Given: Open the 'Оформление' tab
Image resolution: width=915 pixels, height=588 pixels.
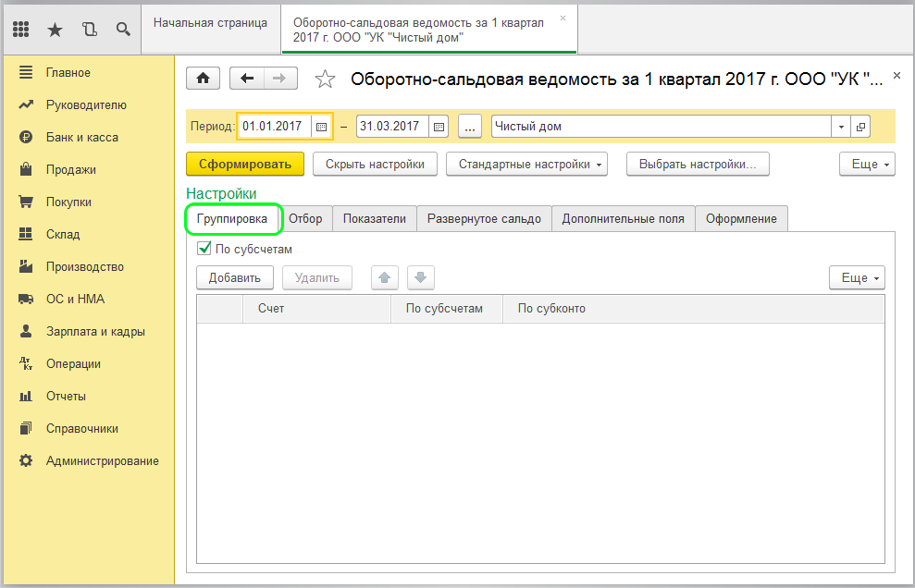Looking at the screenshot, I should (x=740, y=219).
